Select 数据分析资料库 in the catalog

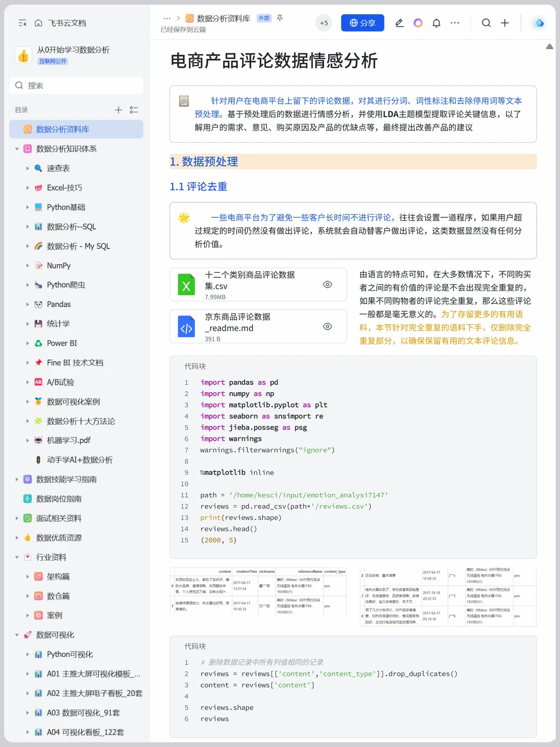tap(76, 129)
